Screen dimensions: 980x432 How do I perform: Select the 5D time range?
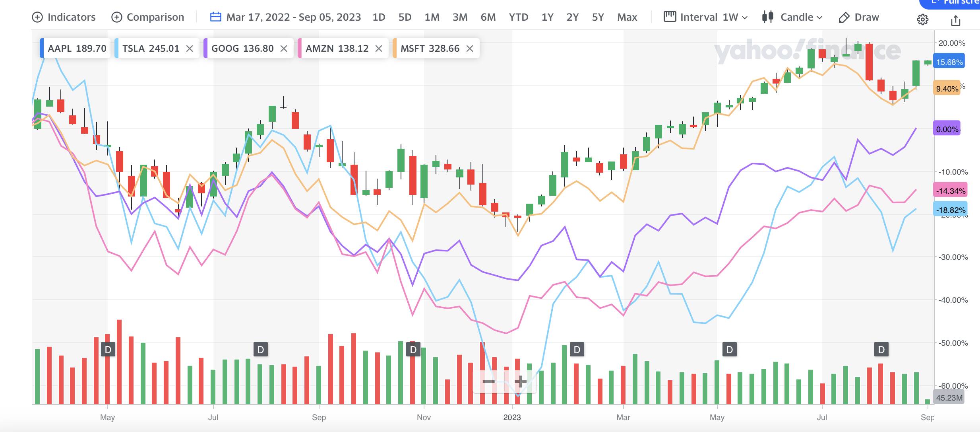(405, 17)
